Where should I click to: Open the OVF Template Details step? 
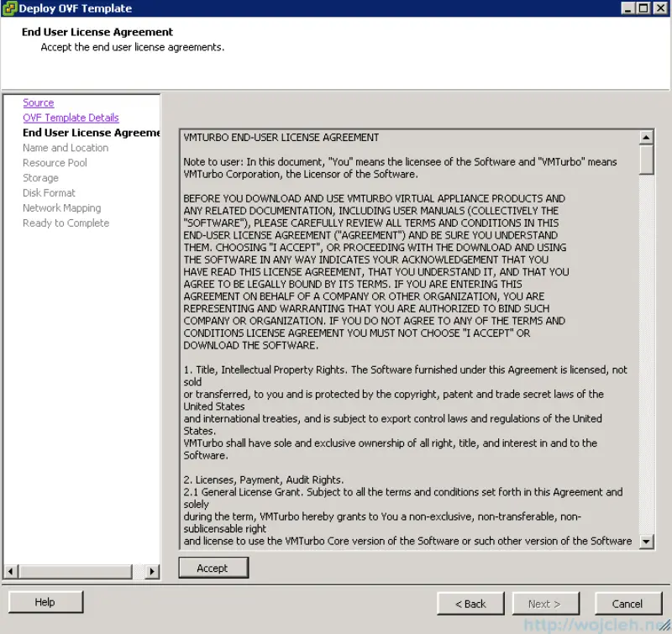point(71,118)
